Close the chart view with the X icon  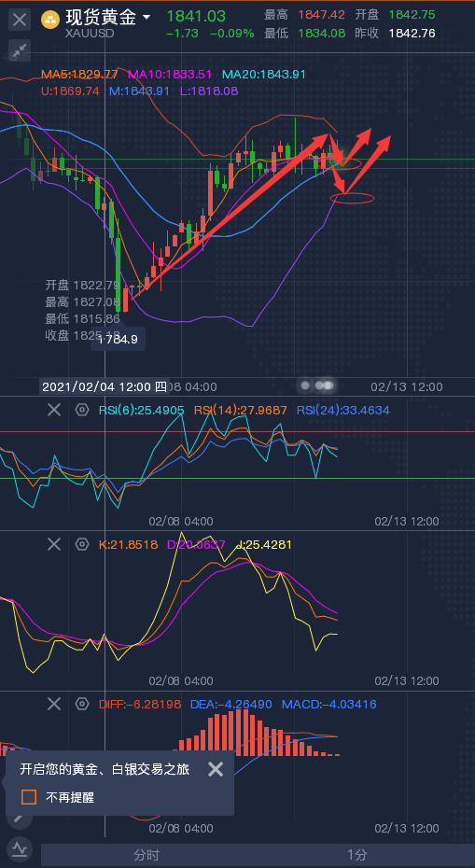pyautogui.click(x=20, y=21)
